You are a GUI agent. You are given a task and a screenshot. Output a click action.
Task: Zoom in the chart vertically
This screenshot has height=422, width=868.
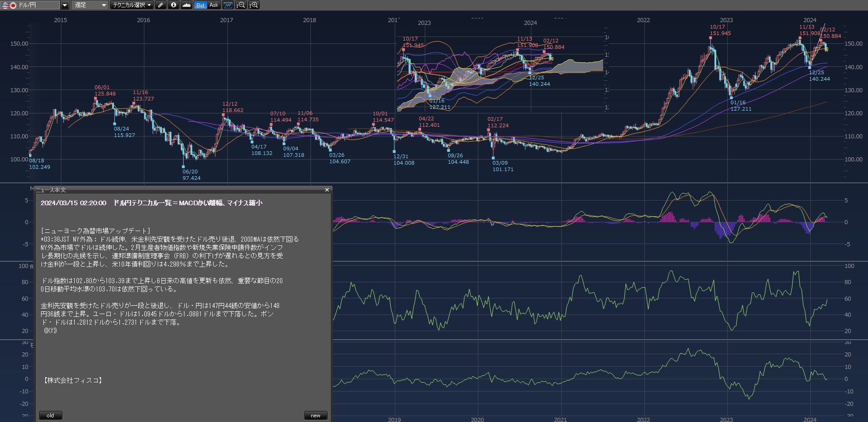(254, 5)
